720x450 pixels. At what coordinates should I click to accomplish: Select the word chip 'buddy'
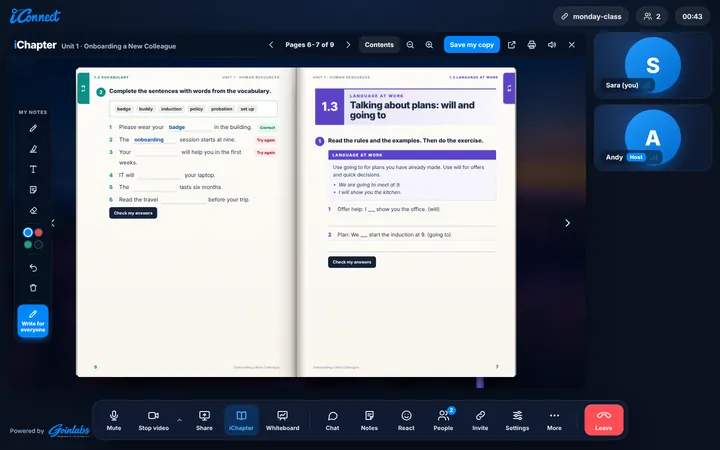pyautogui.click(x=146, y=109)
